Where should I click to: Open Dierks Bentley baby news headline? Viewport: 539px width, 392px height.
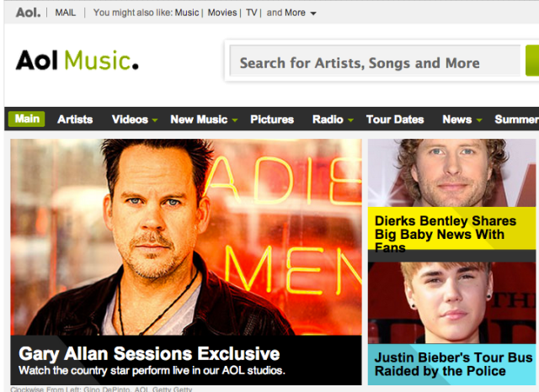click(446, 234)
